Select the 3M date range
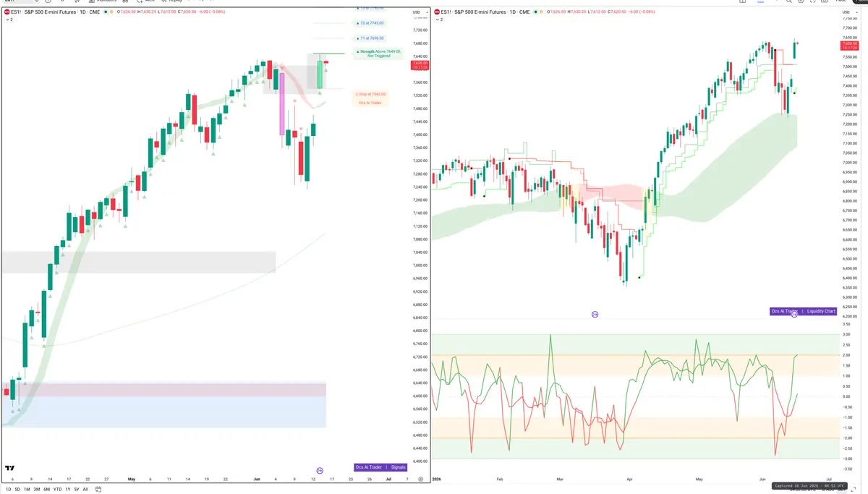The width and height of the screenshot is (868, 494). (x=37, y=489)
